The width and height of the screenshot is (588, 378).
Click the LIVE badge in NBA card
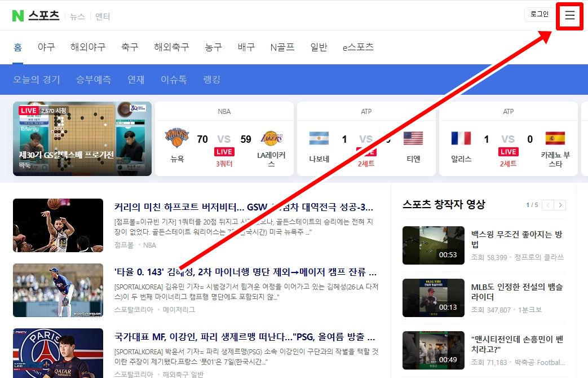[x=224, y=152]
